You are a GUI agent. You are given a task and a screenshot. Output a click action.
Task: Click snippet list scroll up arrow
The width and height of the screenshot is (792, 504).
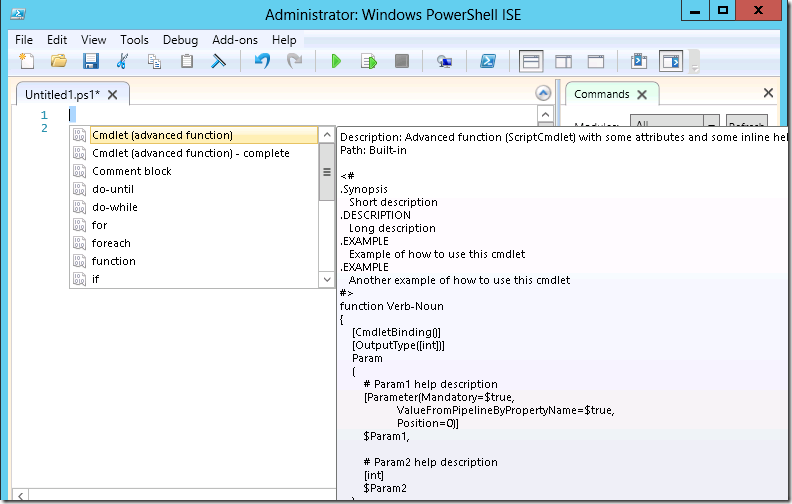tap(327, 135)
